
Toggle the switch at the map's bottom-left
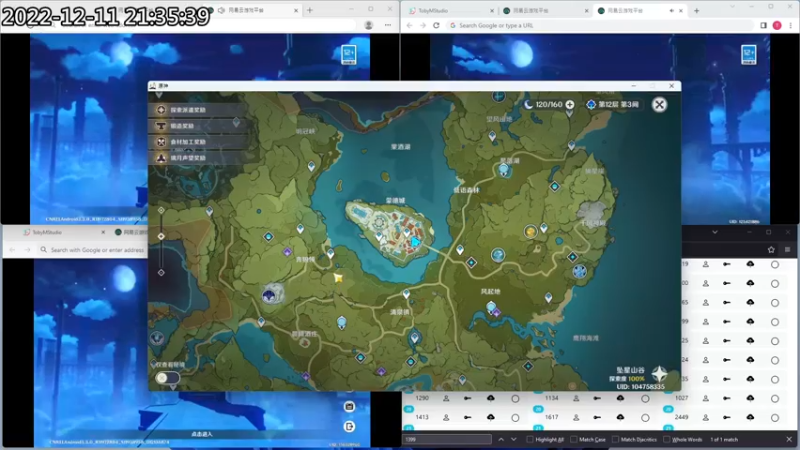(x=167, y=378)
